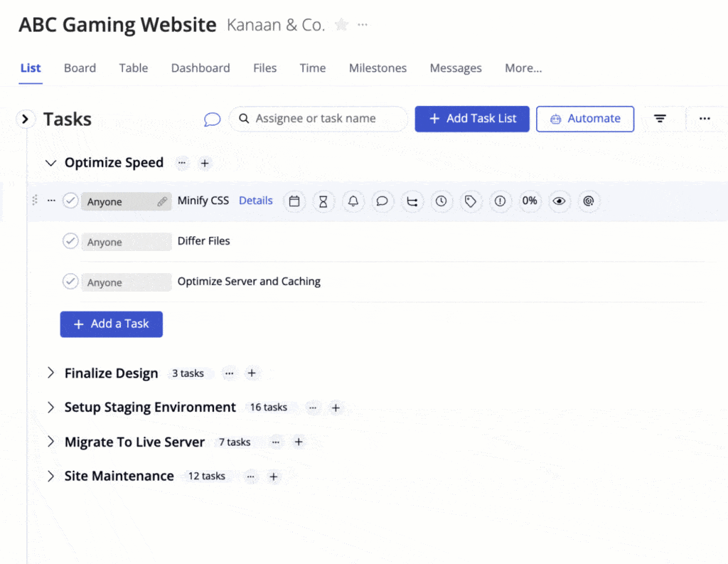Set privacy target icon for Minify CSS
The image size is (728, 564).
tap(588, 201)
